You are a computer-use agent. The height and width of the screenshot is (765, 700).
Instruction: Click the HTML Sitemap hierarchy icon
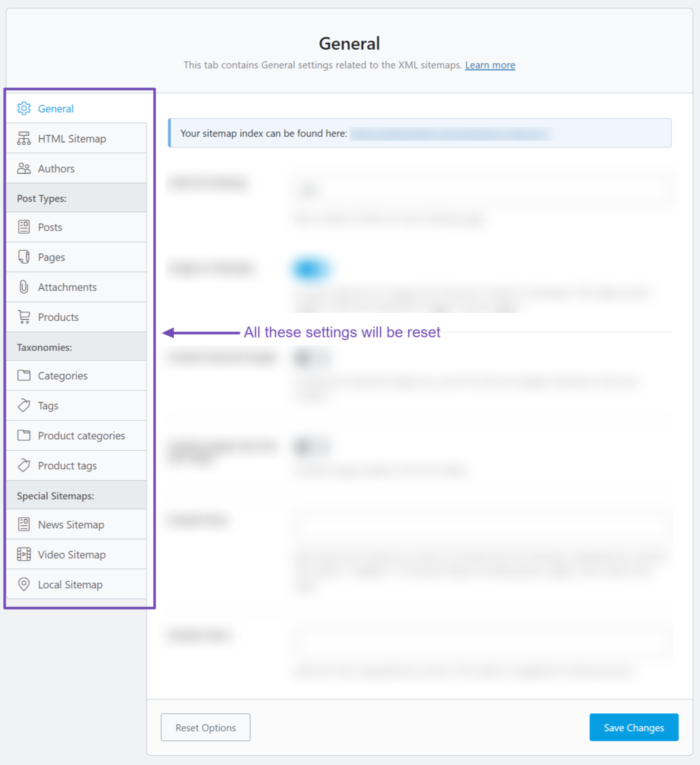tap(23, 138)
